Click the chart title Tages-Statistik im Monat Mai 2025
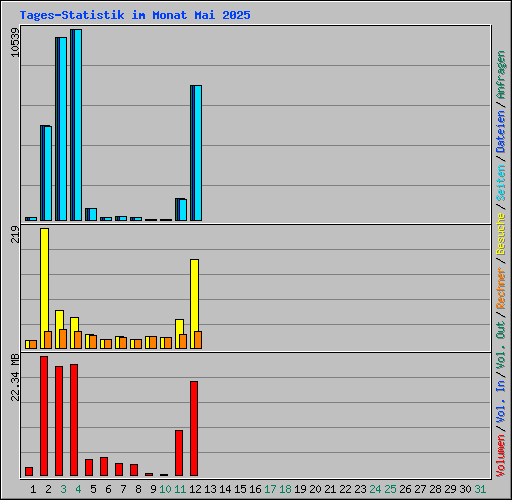 pyautogui.click(x=135, y=15)
